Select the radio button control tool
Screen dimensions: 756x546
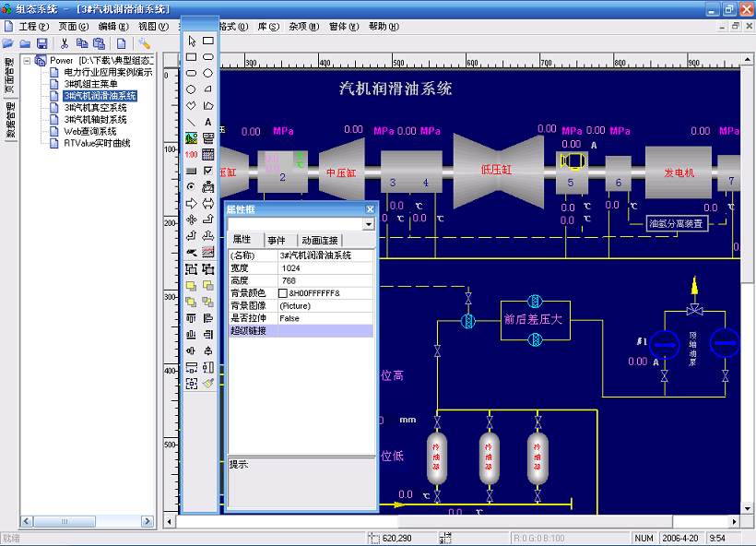click(x=192, y=187)
